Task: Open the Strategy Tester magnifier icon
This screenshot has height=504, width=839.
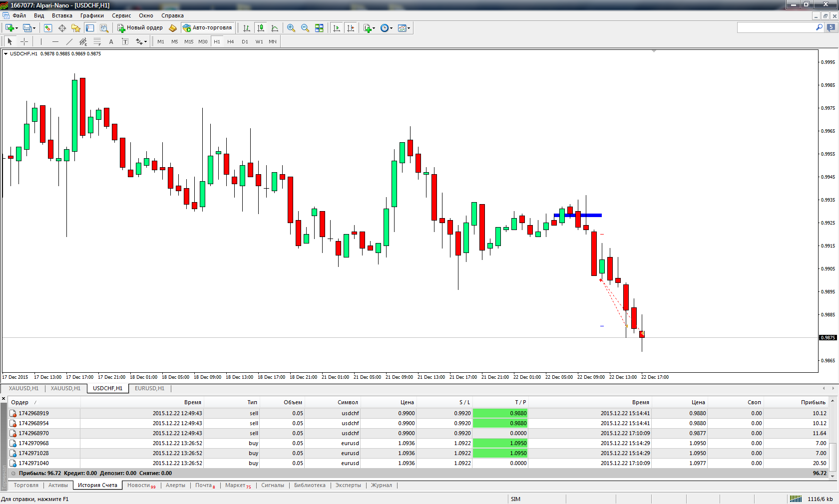Action: tap(104, 28)
